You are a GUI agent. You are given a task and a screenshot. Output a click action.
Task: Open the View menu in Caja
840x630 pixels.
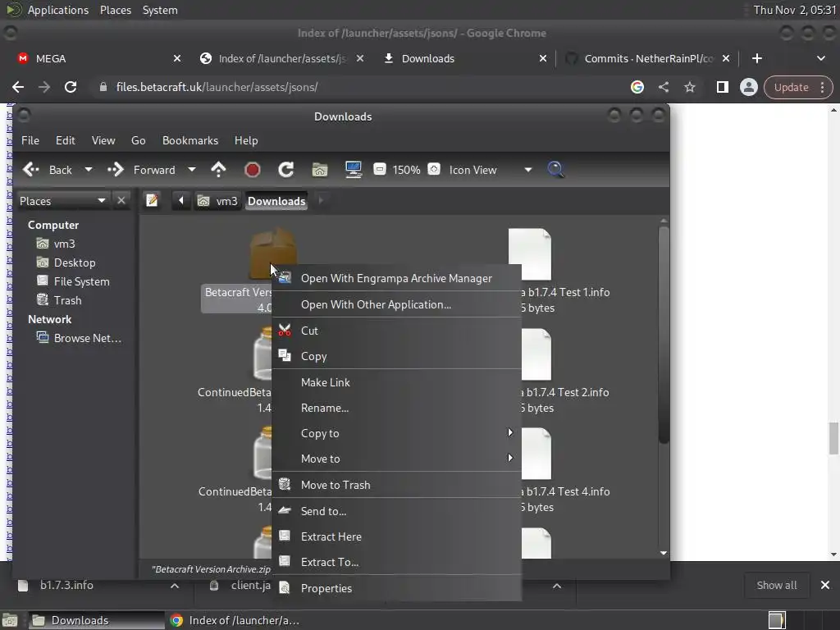tap(103, 140)
